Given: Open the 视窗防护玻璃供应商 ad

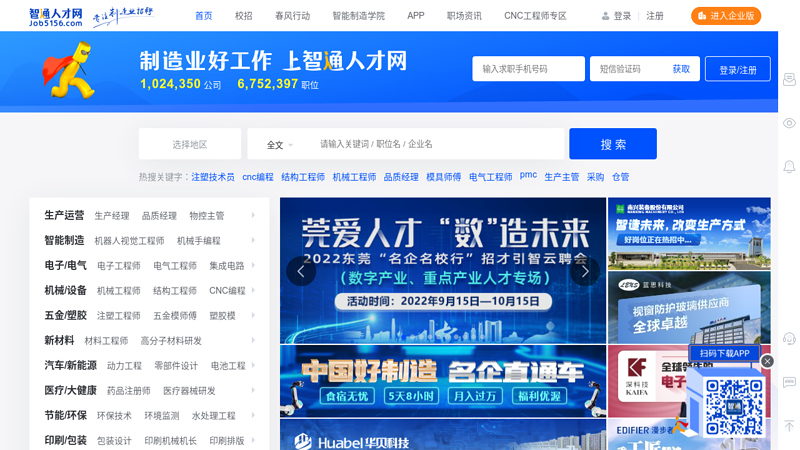Looking at the screenshot, I should pos(689,307).
